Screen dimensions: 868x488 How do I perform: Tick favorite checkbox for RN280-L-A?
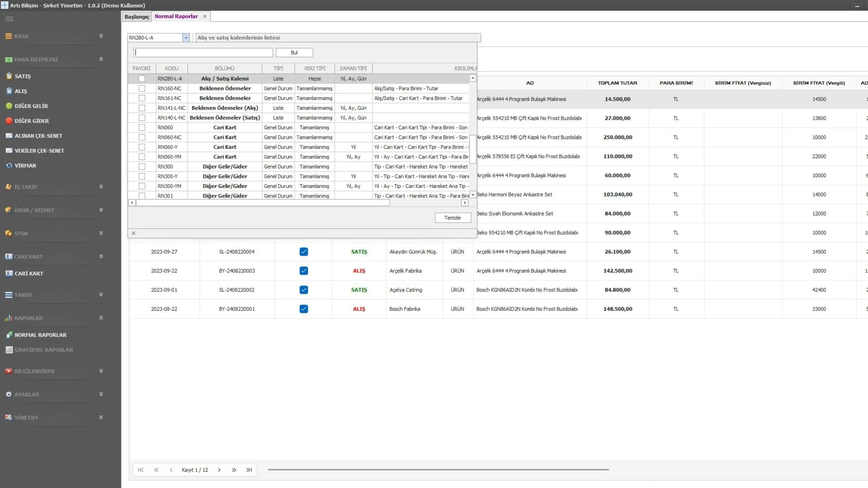pos(142,79)
